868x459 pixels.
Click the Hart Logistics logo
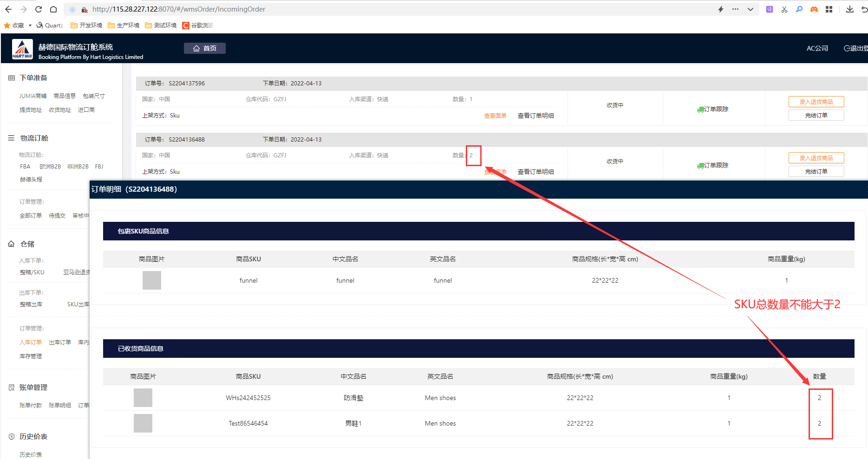pos(22,49)
